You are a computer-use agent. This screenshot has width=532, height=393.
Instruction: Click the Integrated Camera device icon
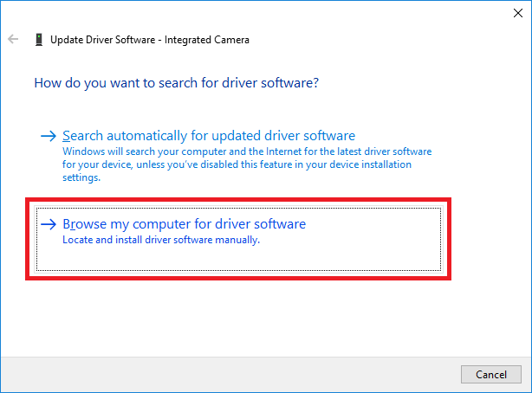click(39, 40)
